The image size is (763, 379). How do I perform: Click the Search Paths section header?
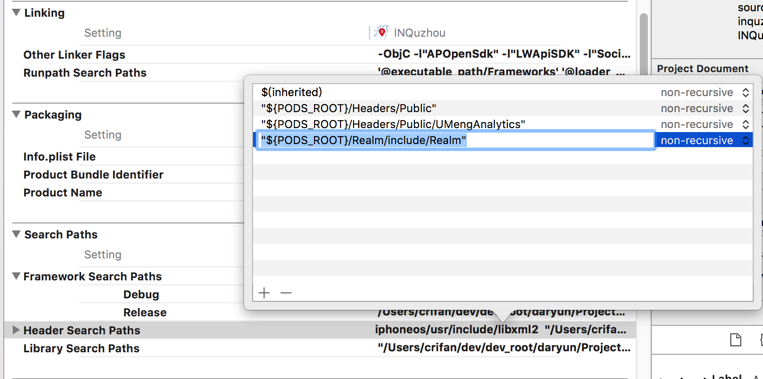[x=61, y=235]
